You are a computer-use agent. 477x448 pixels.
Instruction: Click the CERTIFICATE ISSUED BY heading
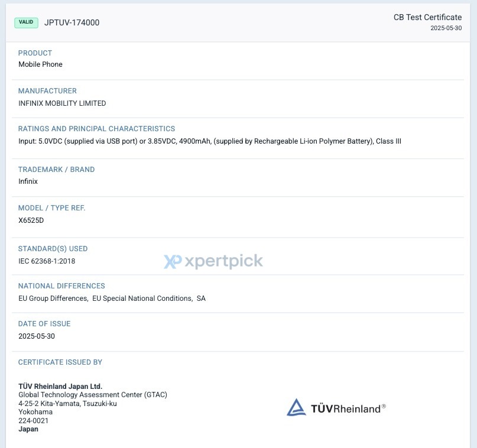[x=60, y=362]
